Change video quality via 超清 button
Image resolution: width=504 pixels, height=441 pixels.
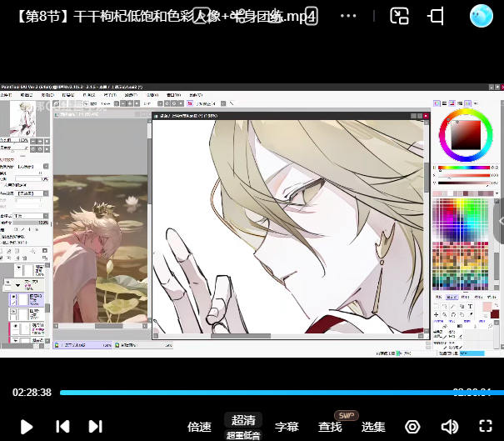pyautogui.click(x=243, y=420)
